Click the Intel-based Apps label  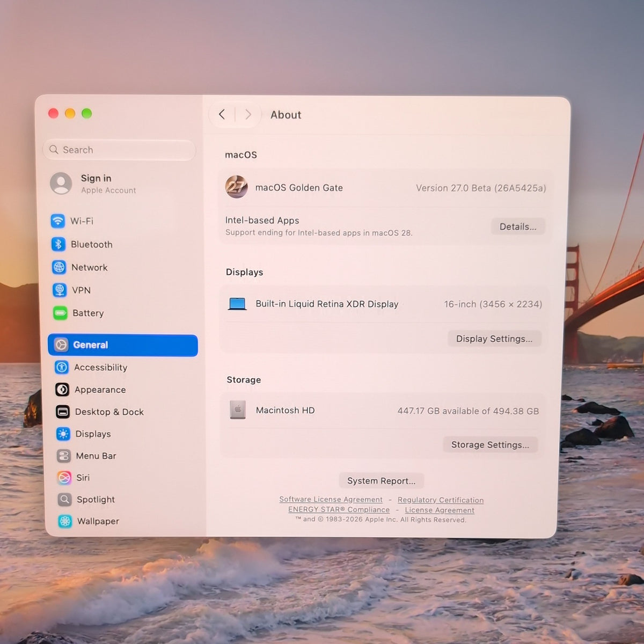click(x=262, y=220)
